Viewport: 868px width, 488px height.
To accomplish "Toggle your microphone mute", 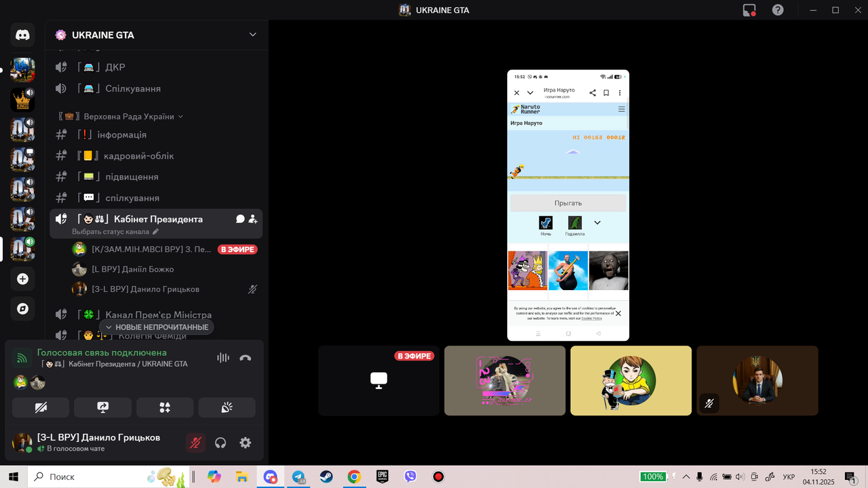I will [x=195, y=443].
